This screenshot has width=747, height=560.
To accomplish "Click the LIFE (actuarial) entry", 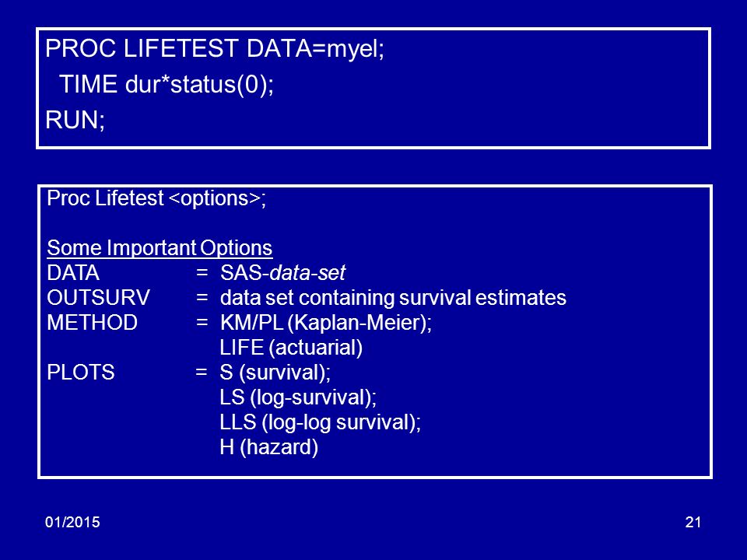I will click(291, 348).
